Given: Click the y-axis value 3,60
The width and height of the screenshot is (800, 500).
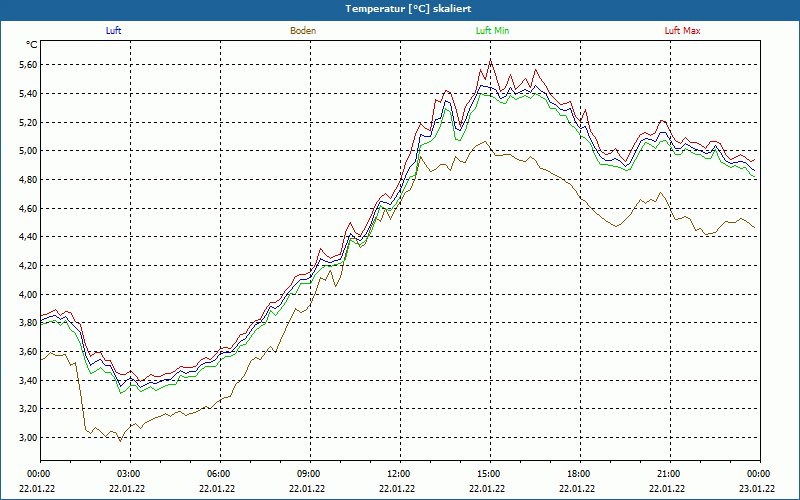Looking at the screenshot, I should click(x=27, y=352).
